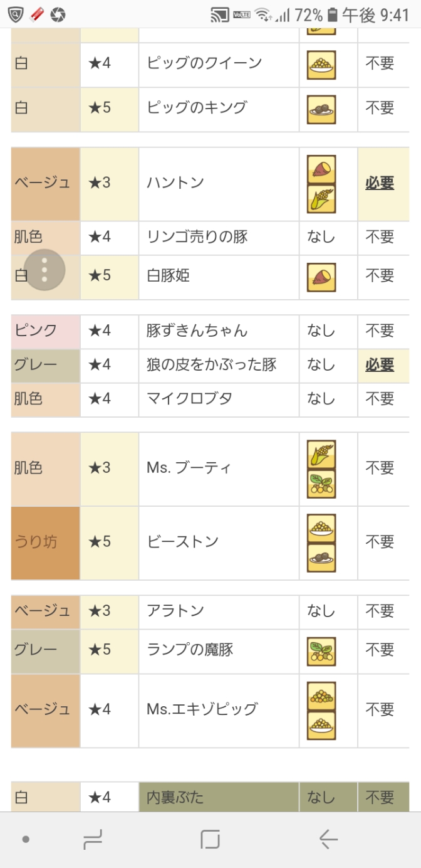The height and width of the screenshot is (868, 421).
Task: Tap the orange うり坊 color cell
Action: pos(45,542)
